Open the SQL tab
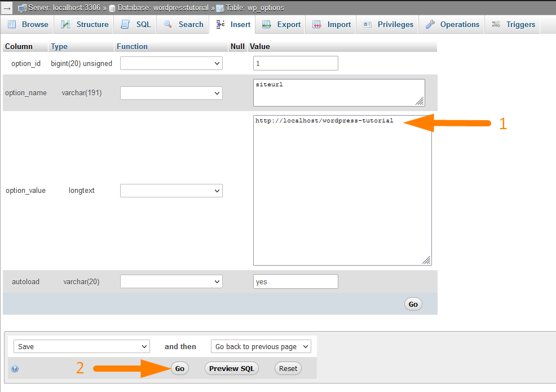The image size is (556, 392). [x=136, y=24]
